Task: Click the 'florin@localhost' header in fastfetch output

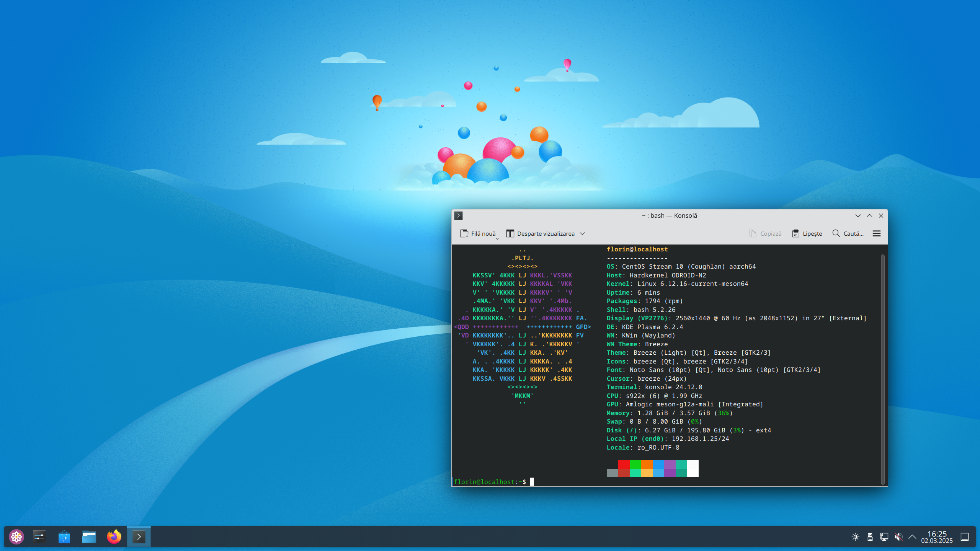Action: pyautogui.click(x=637, y=249)
